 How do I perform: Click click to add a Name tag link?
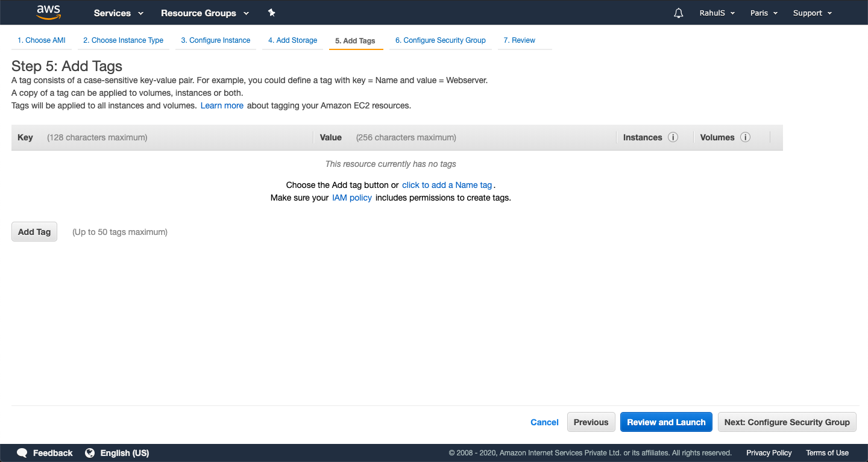447,185
